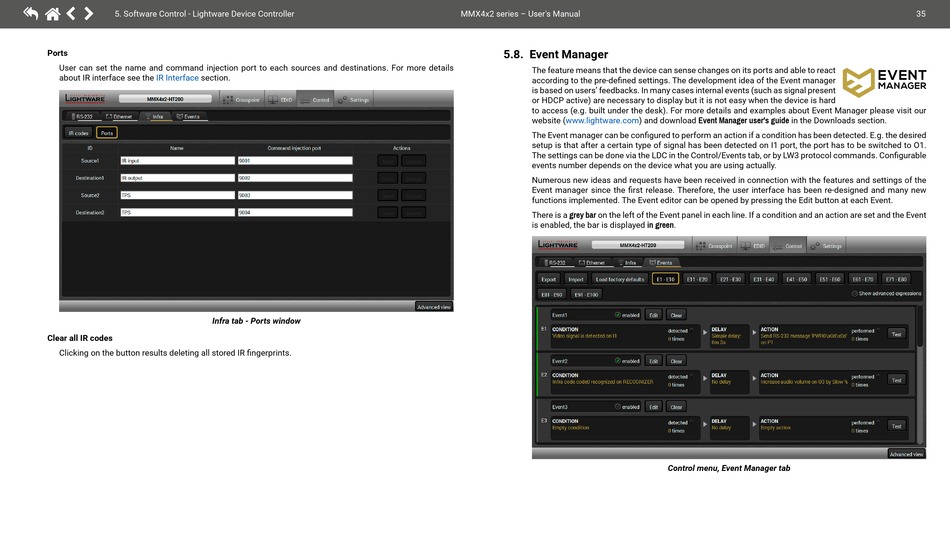Click Lightware logo in Event Manager screenshot
Image resolution: width=950 pixels, height=533 pixels.
[x=557, y=245]
